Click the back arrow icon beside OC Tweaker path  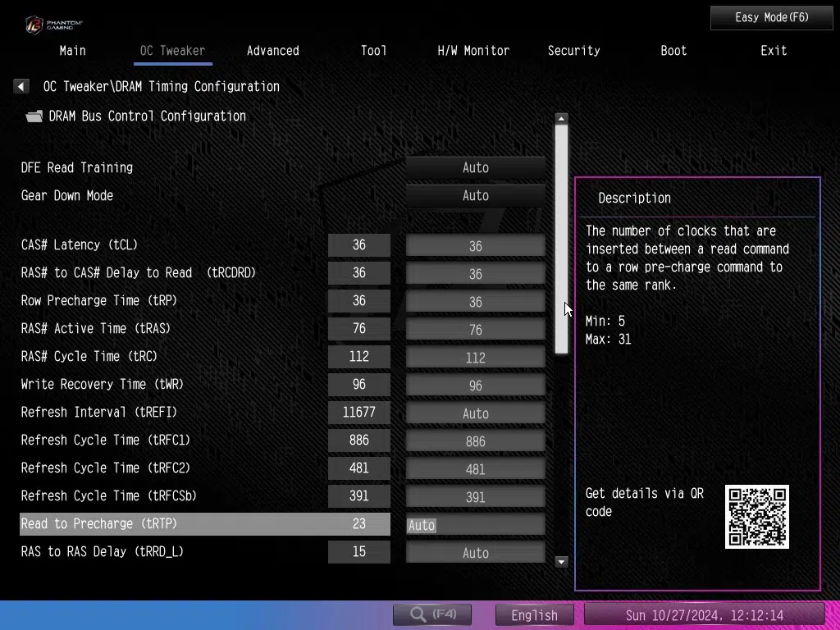coord(21,86)
